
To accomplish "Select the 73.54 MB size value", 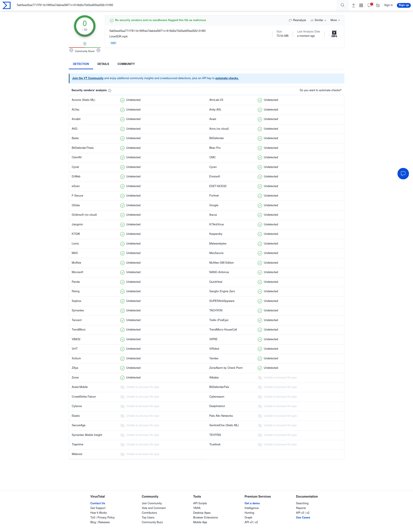I will point(282,36).
